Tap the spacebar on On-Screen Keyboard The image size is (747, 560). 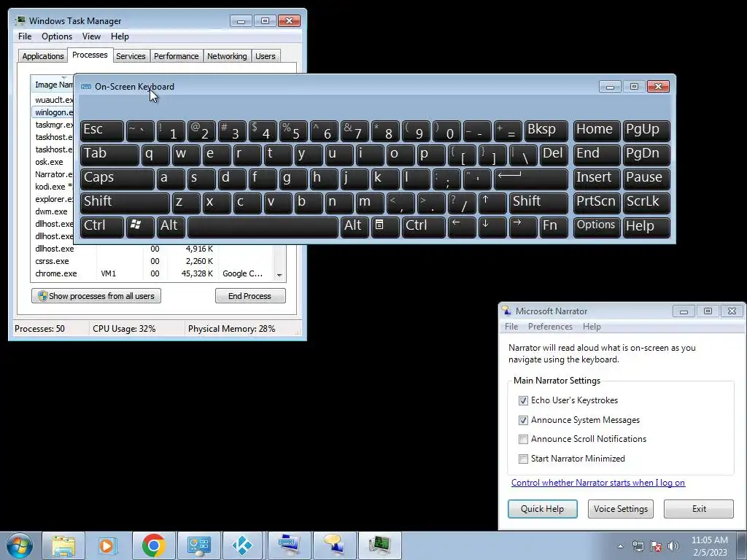[263, 226]
